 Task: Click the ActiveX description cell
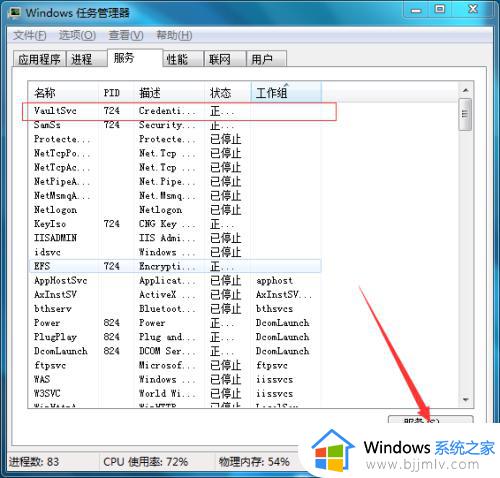pos(167,295)
